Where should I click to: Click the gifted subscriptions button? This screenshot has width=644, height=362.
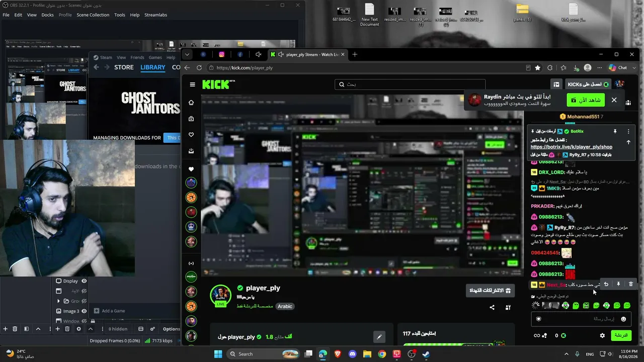click(490, 291)
